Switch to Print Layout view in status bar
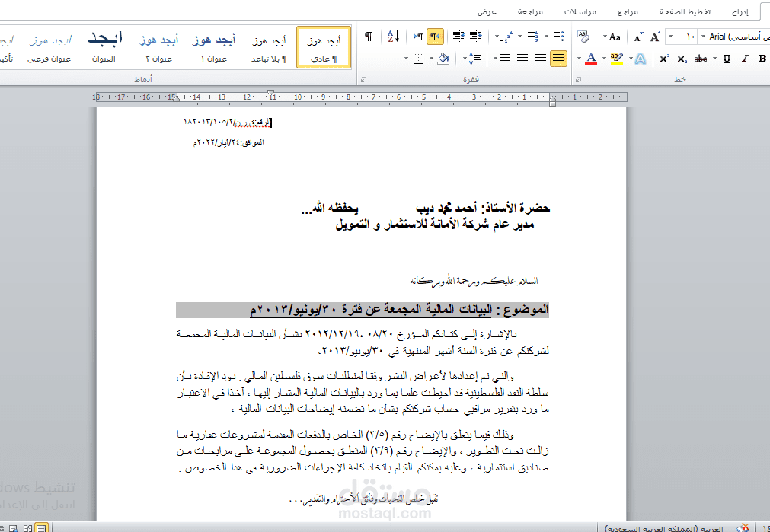The image size is (770, 532). (x=42, y=528)
